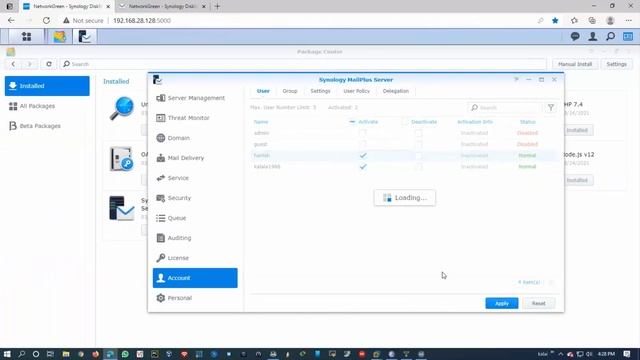
Task: Click Package Center forward arrow
Action: [29, 64]
